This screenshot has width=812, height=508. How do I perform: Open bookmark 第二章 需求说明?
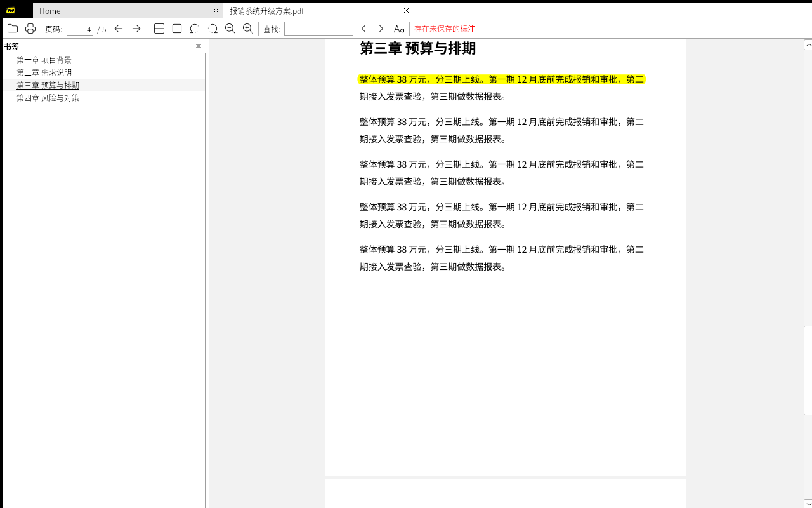point(44,72)
